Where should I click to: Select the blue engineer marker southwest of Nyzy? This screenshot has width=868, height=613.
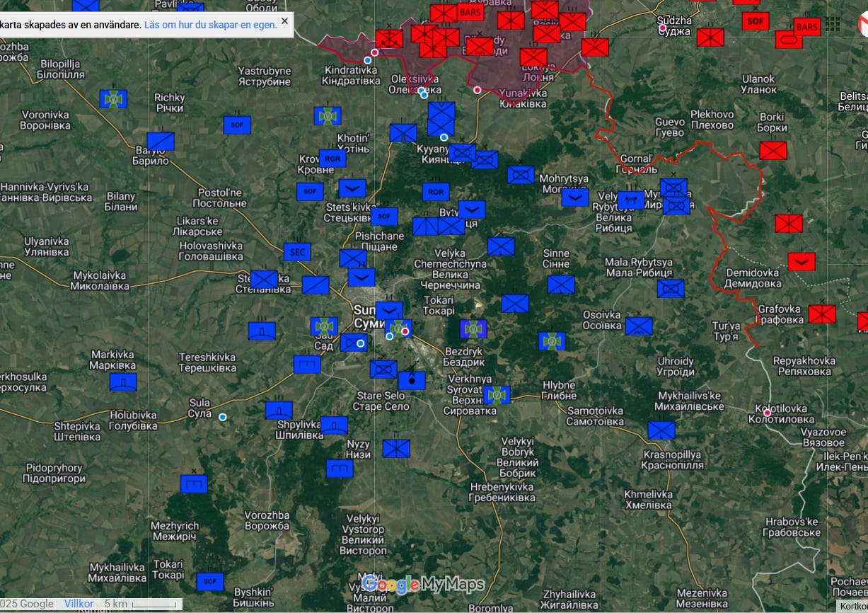click(x=340, y=469)
